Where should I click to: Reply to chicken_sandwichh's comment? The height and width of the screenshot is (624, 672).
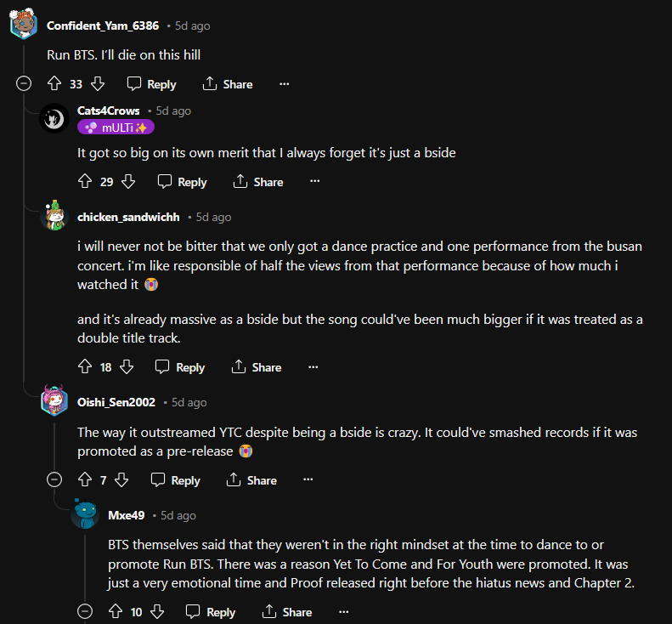180,367
